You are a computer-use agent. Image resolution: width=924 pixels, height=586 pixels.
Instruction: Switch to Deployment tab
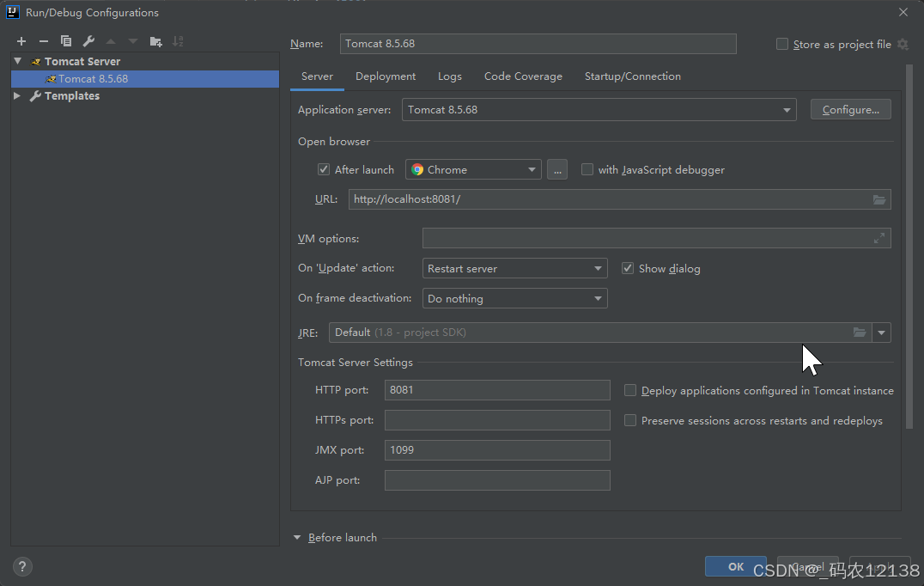[x=386, y=76]
